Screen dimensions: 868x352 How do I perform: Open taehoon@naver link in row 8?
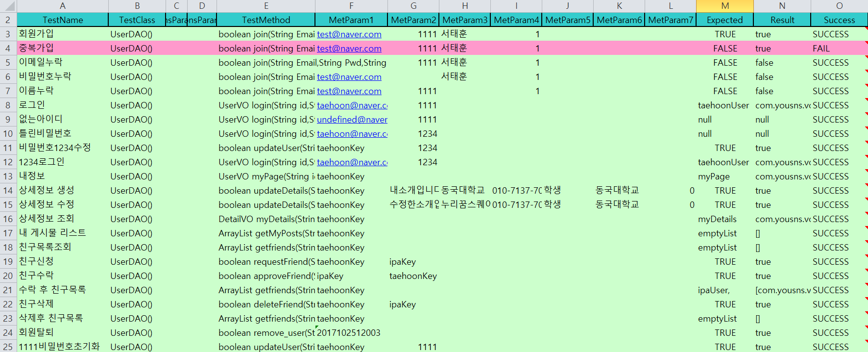pyautogui.click(x=352, y=105)
